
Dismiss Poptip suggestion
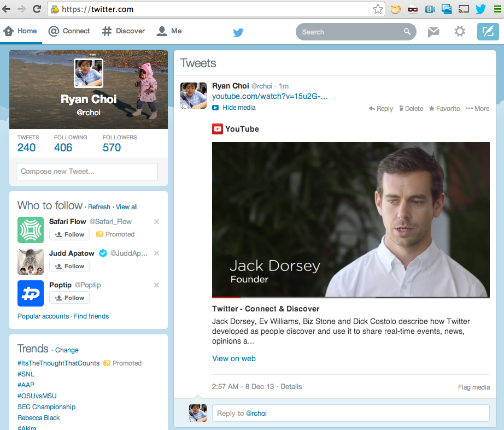156,285
